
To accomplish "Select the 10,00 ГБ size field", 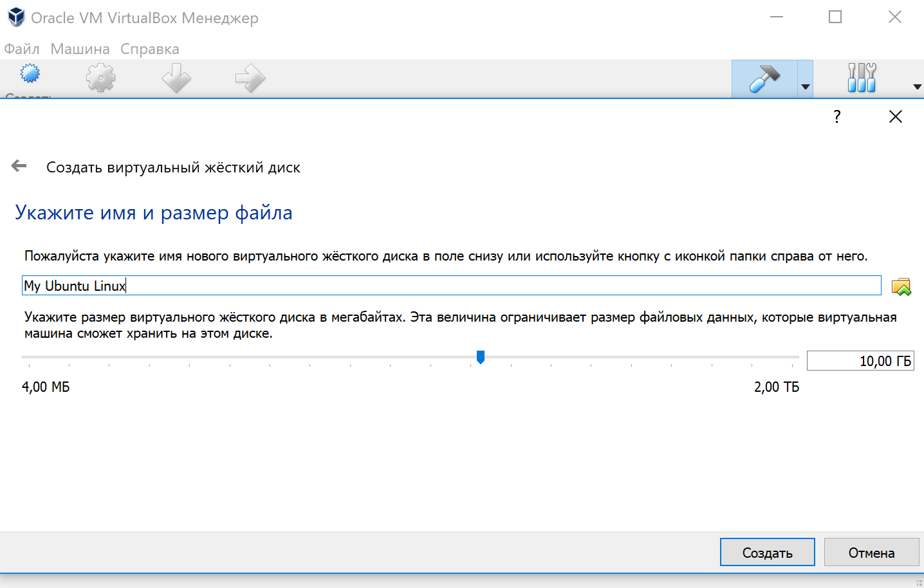I will 860,360.
